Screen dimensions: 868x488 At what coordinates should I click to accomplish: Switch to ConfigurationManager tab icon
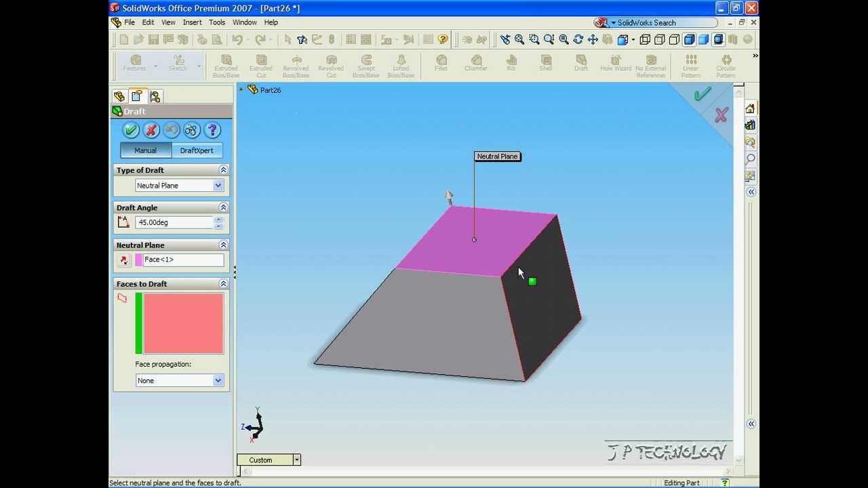point(155,96)
